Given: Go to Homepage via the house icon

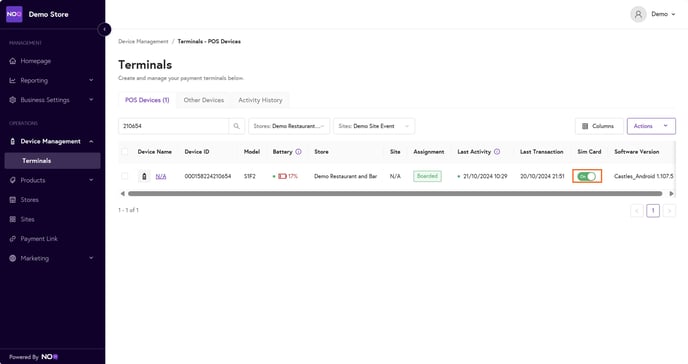Looking at the screenshot, I should click(x=13, y=61).
